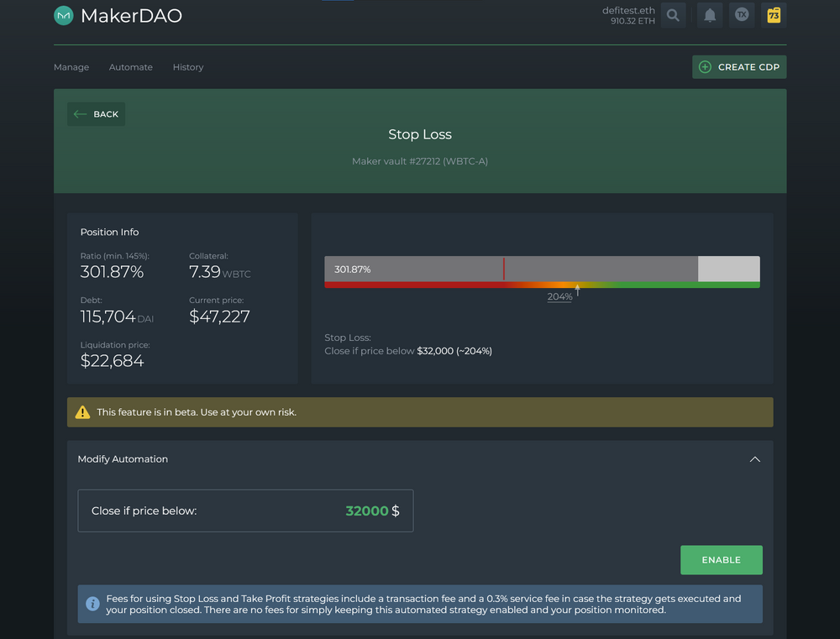Click the Close if price below input field
840x639 pixels.
[245, 511]
